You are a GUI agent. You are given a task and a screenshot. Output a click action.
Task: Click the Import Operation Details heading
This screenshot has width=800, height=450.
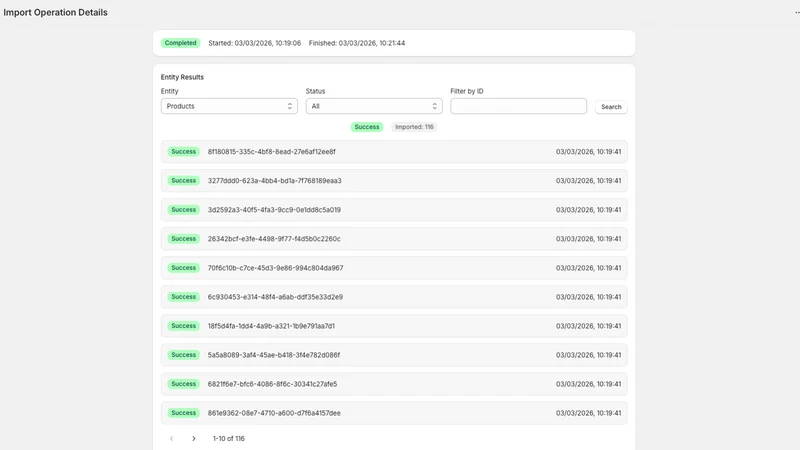[x=55, y=12]
